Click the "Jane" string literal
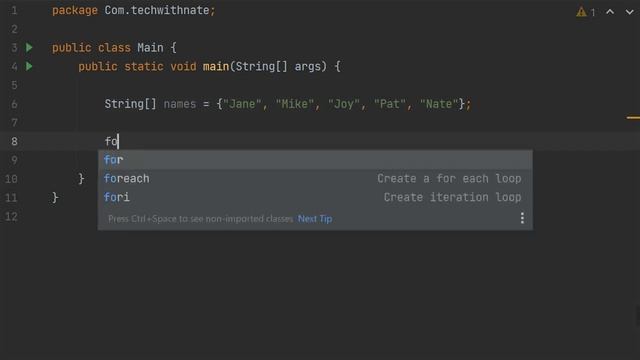The width and height of the screenshot is (640, 360). [x=242, y=104]
